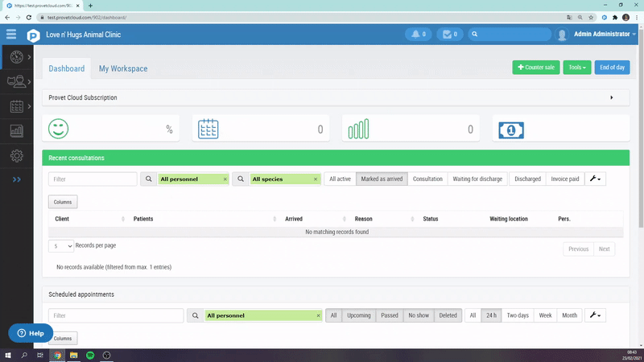
Task: Select the Dashboard tab
Action: [x=66, y=68]
